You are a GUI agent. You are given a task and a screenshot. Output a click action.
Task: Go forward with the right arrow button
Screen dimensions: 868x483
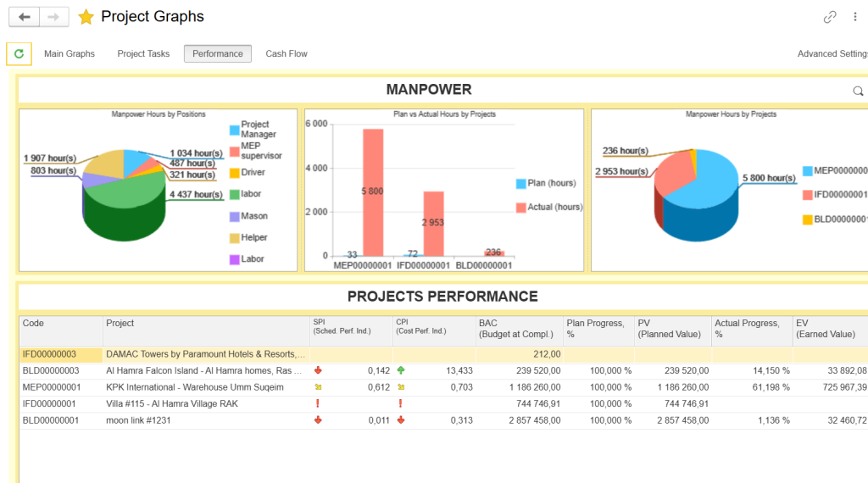53,17
